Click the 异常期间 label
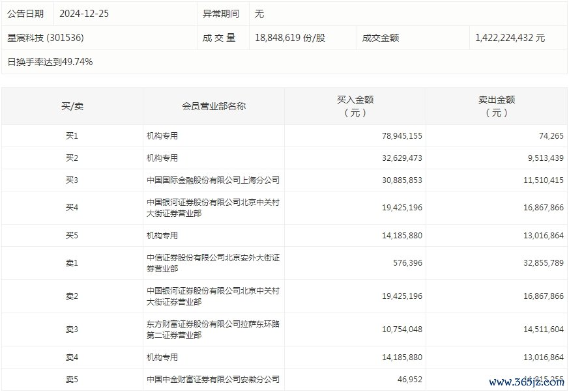 tap(221, 14)
